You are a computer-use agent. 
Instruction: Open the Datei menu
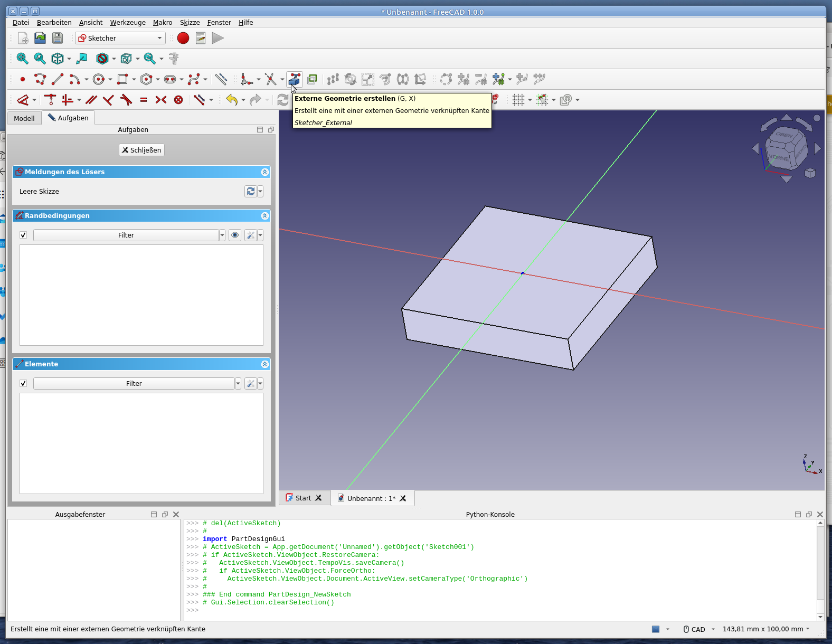(21, 23)
